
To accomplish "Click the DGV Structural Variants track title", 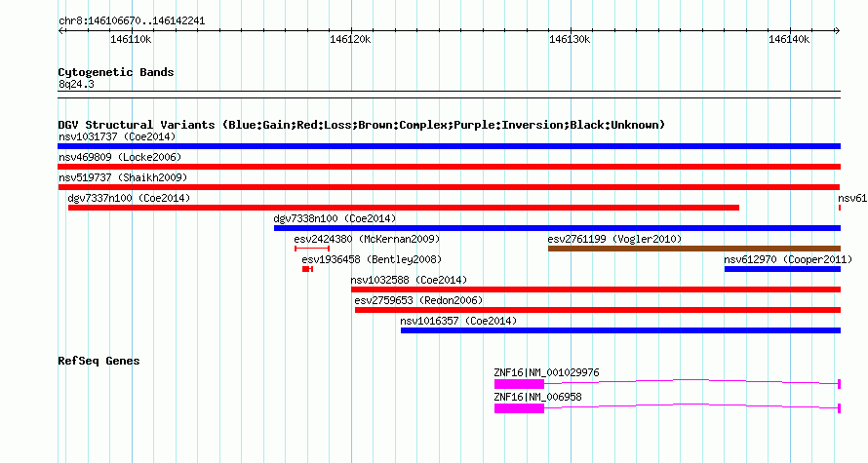I will pos(362,125).
